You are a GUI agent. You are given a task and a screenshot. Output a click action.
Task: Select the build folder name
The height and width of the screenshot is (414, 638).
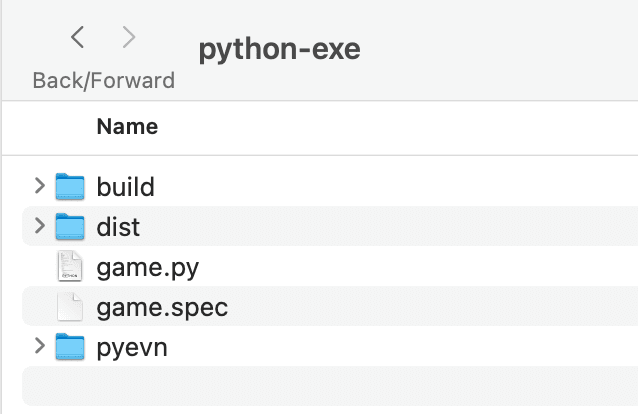(x=126, y=187)
